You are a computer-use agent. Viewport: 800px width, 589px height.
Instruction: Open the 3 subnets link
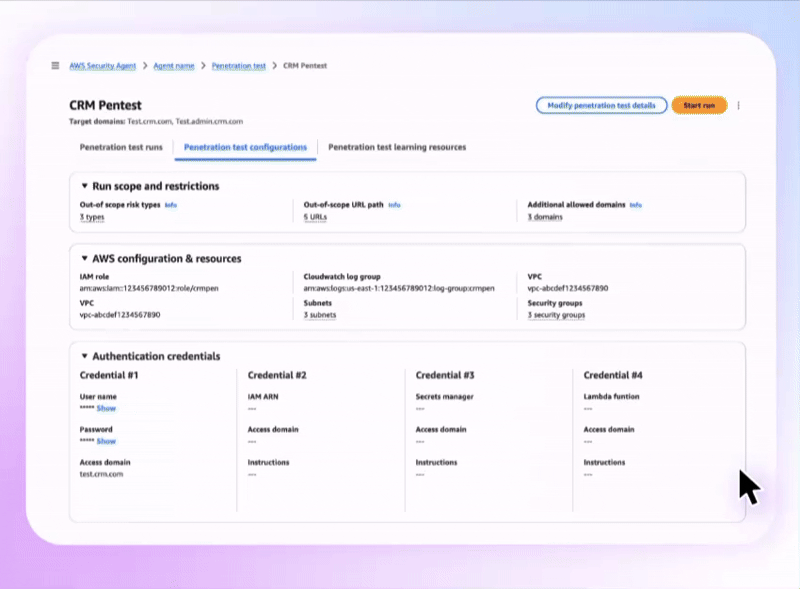[320, 315]
